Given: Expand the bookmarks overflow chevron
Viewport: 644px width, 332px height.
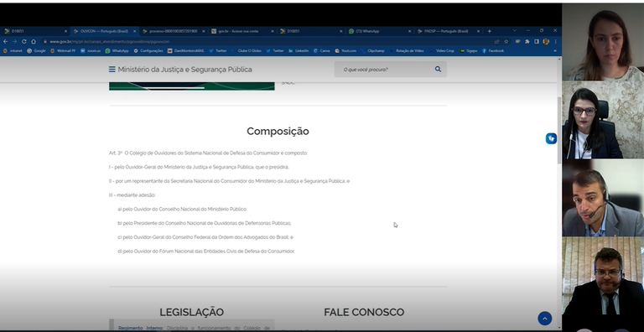Looking at the screenshot, I should [x=555, y=51].
